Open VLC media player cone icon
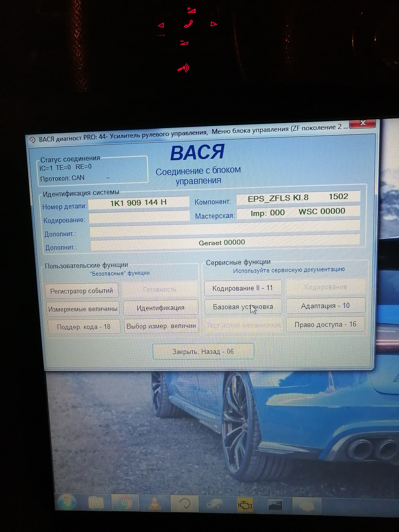The height and width of the screenshot is (532, 399). [155, 503]
